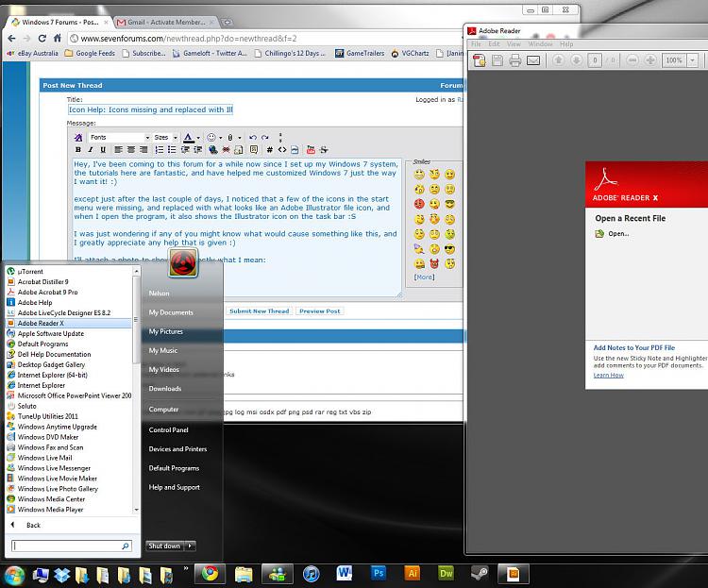The height and width of the screenshot is (588, 708).
Task: Click the previous page arrow in Adobe Reader
Action: [x=558, y=60]
